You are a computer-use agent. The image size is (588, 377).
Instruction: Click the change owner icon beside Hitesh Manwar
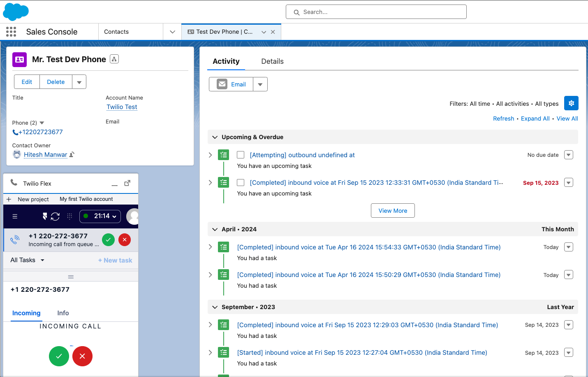[72, 155]
